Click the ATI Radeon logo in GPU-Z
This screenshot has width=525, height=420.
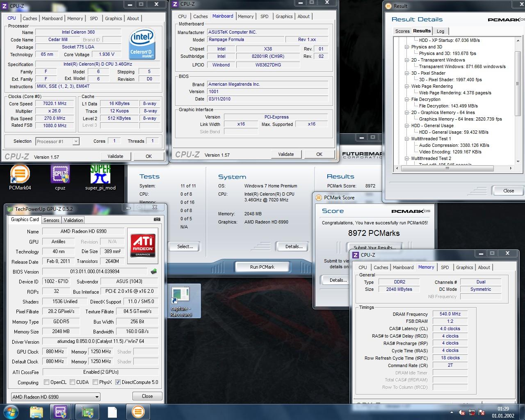(143, 245)
